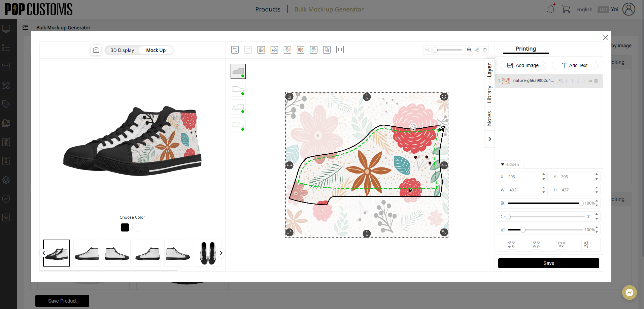
Task: Click the duplicate layer icon in toolbar
Action: pyautogui.click(x=327, y=50)
